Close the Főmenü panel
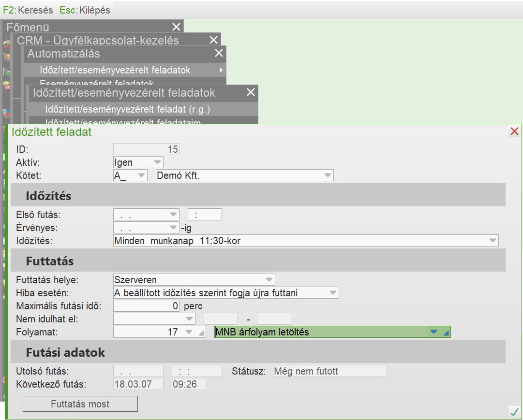This screenshot has width=523, height=420. (176, 27)
